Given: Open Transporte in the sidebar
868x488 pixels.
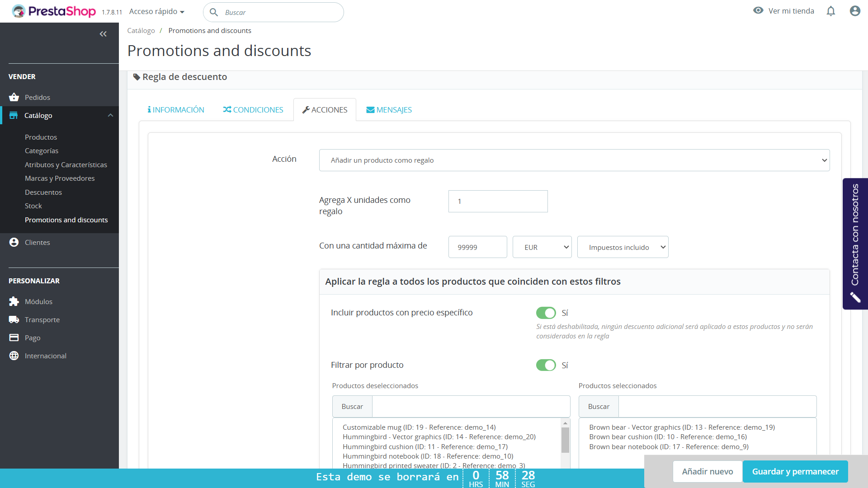Looking at the screenshot, I should (42, 319).
